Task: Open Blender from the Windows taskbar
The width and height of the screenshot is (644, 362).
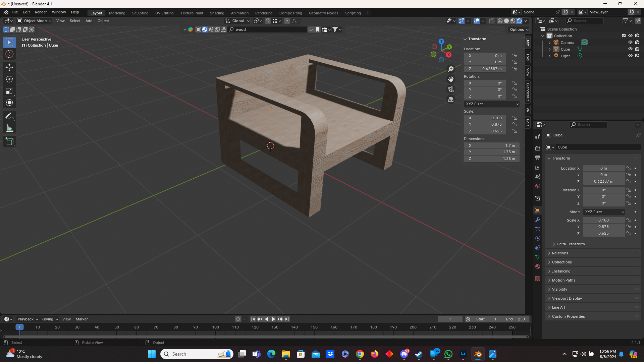Action: [x=478, y=354]
